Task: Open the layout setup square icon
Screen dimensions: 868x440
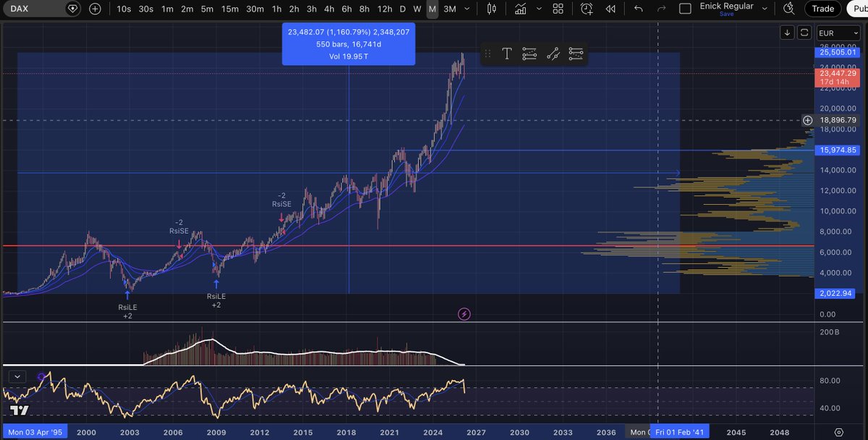Action: pyautogui.click(x=686, y=9)
